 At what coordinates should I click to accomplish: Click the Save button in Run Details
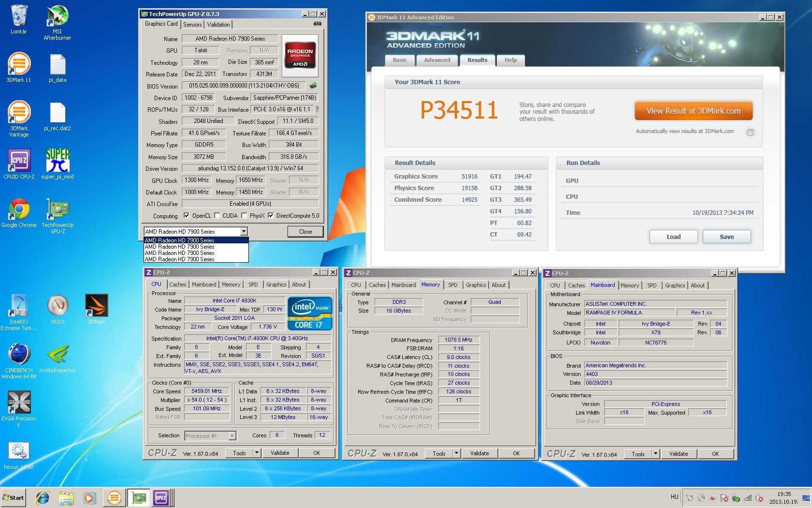point(726,237)
